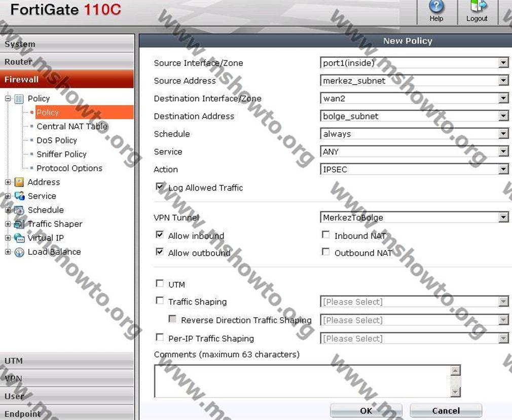Open DoS Policy
Screen dimensions: 512x420
click(x=57, y=140)
